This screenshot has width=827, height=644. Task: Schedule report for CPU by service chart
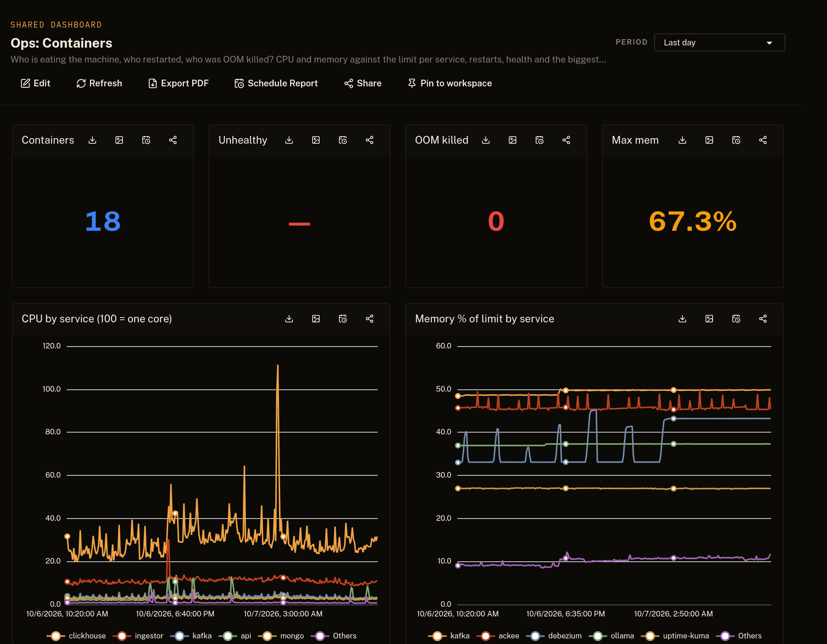(x=343, y=319)
